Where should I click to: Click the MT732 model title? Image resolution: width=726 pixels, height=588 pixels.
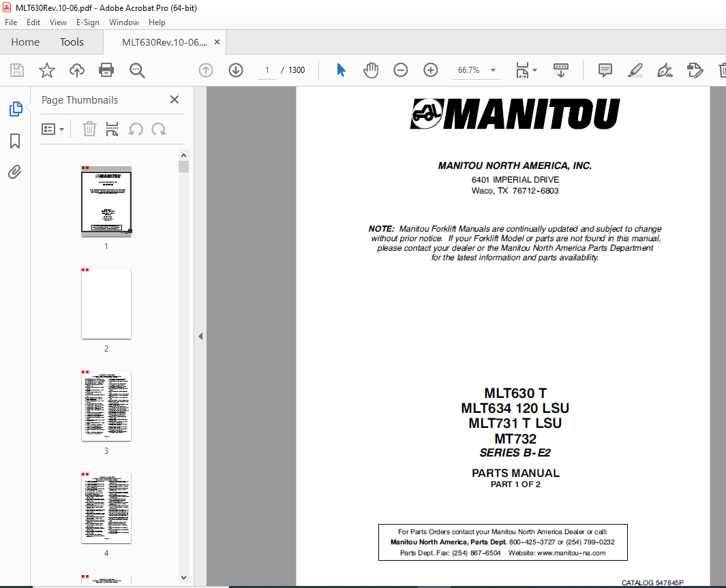(x=515, y=439)
